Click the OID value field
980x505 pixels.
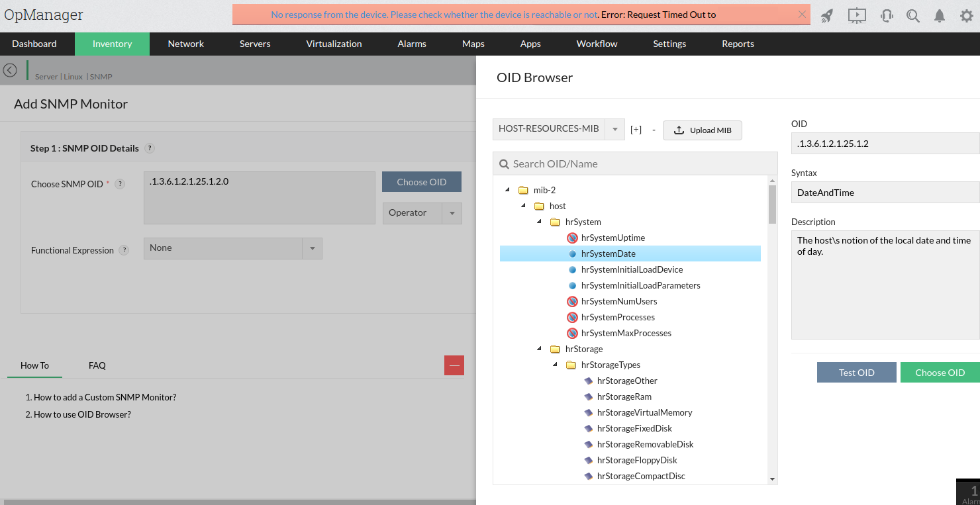[885, 144]
